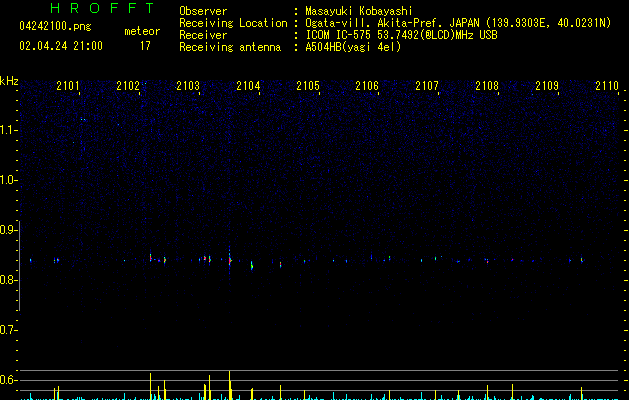Click the Receiving antenna label
Viewport: 629px width, 400px height.
click(230, 47)
